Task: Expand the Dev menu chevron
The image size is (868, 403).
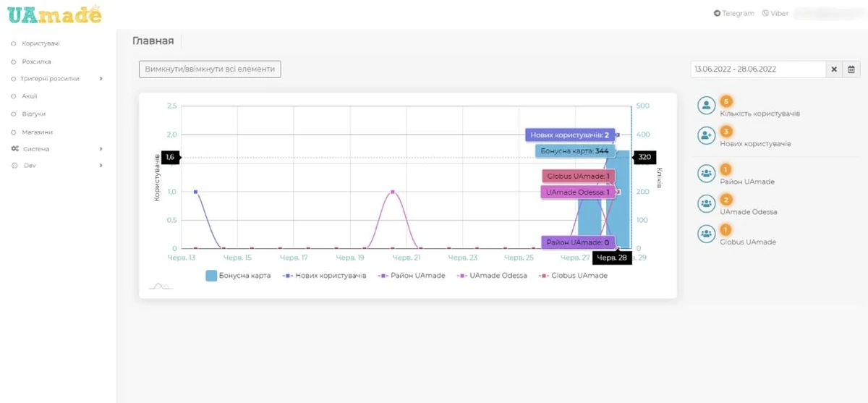Action: (x=101, y=166)
